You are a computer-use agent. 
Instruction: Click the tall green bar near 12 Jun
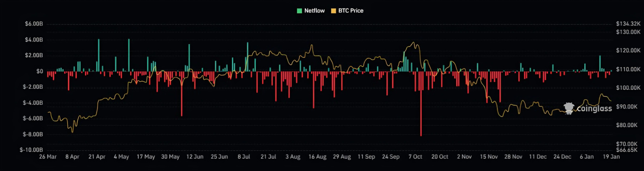(x=189, y=58)
